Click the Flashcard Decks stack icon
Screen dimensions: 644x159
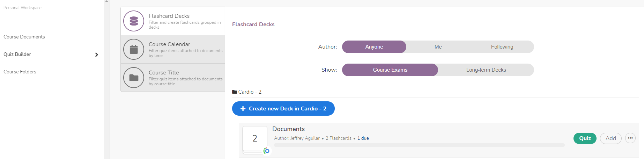coord(134,21)
